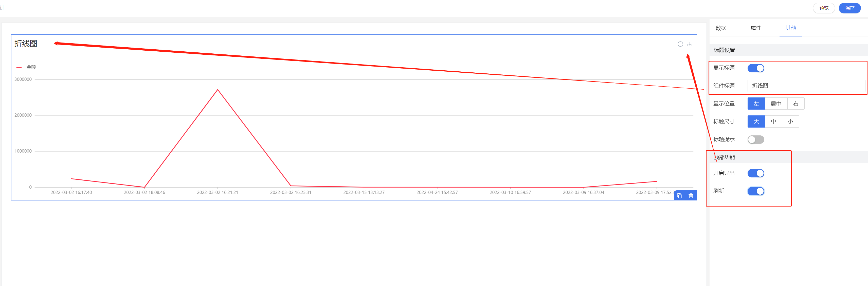The width and height of the screenshot is (868, 286).
Task: Click the 2000000 y-axis label
Action: pyautogui.click(x=23, y=115)
